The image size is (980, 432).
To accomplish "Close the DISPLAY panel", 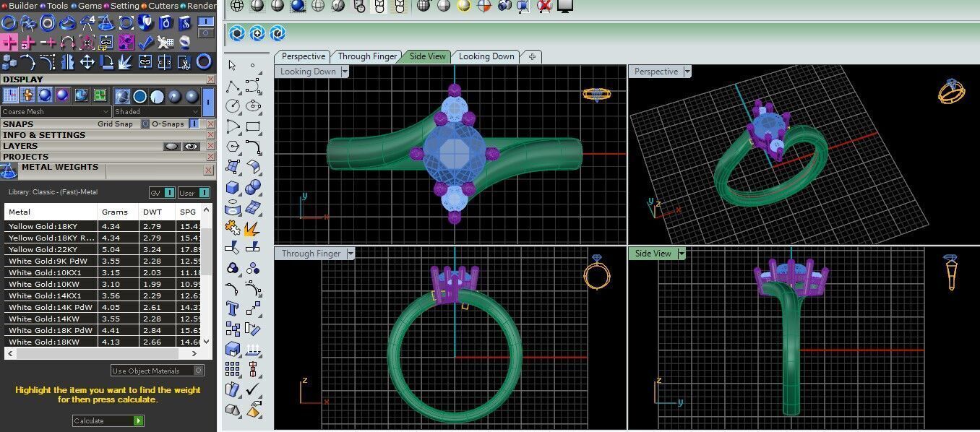I will click(x=210, y=79).
